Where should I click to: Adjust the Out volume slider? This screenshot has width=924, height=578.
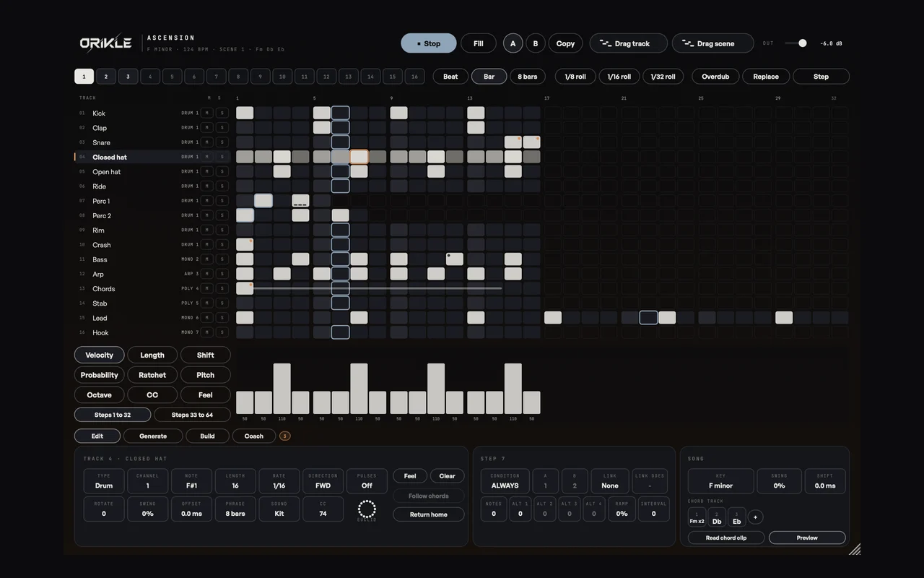(796, 43)
